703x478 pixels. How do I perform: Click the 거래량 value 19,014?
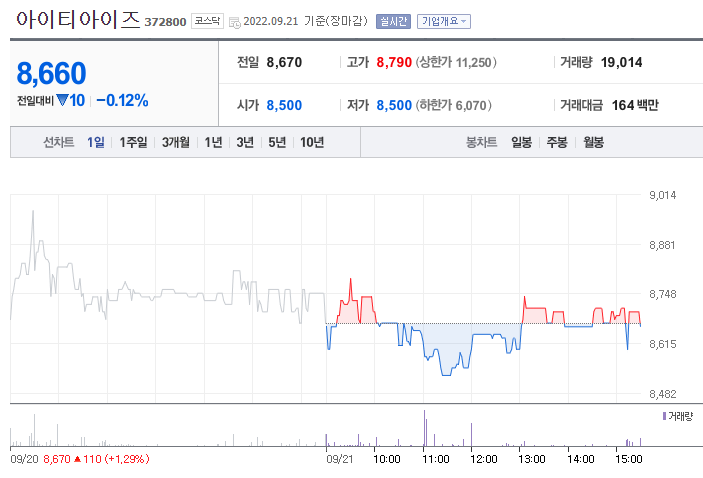pyautogui.click(x=621, y=62)
